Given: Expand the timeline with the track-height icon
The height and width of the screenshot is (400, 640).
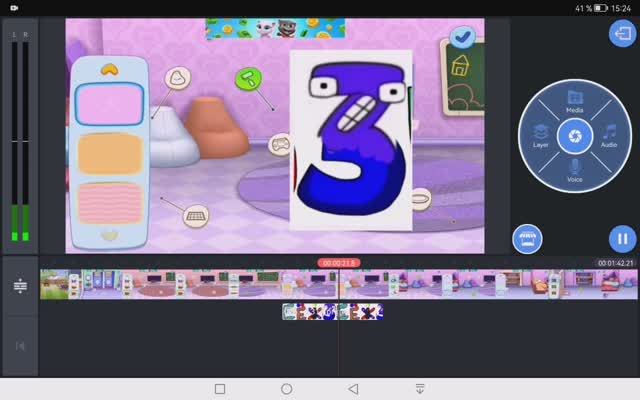Looking at the screenshot, I should (20, 286).
